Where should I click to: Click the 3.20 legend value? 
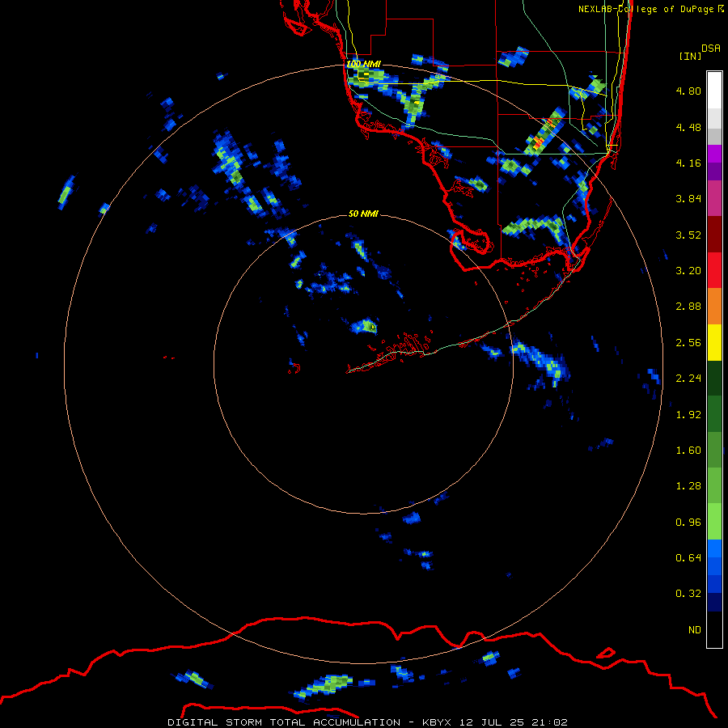(688, 271)
